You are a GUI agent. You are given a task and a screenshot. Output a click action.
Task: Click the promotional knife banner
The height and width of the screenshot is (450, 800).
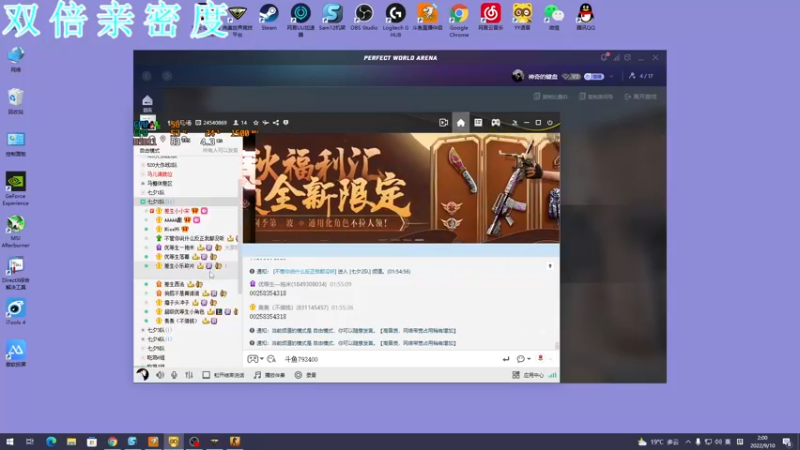[x=402, y=188]
